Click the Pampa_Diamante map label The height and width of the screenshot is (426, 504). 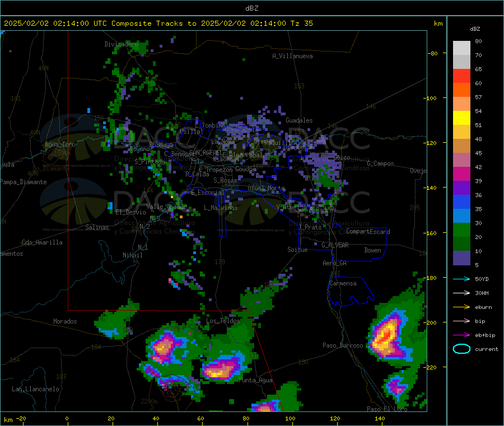(24, 182)
